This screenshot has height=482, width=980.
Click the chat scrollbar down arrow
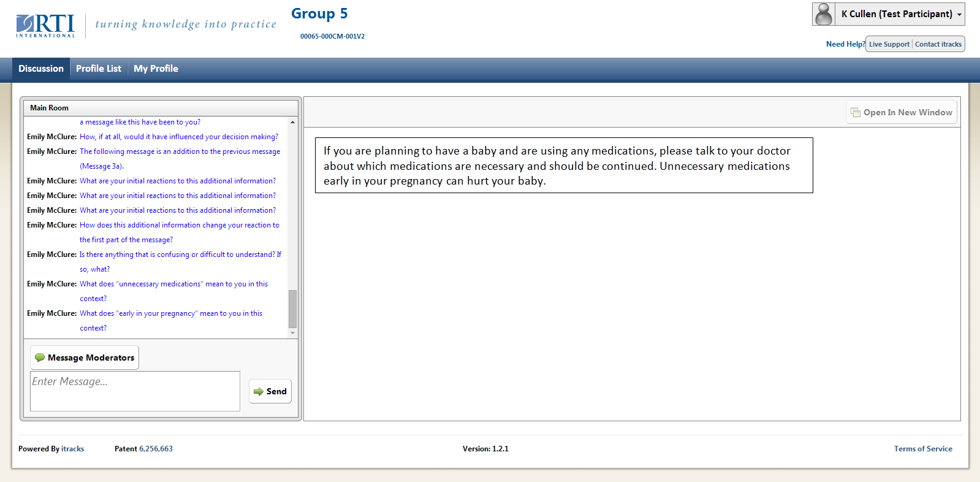pyautogui.click(x=292, y=333)
